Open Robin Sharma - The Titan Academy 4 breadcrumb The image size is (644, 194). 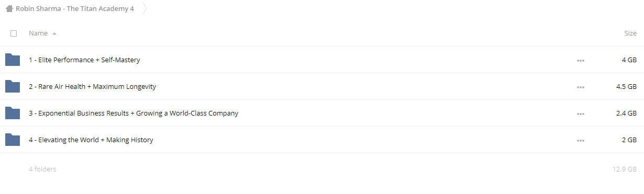click(74, 9)
